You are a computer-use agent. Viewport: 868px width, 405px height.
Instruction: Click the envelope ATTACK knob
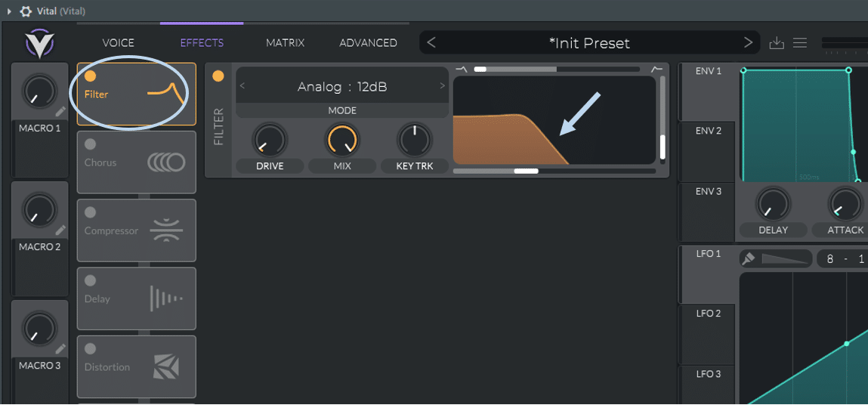pyautogui.click(x=845, y=204)
